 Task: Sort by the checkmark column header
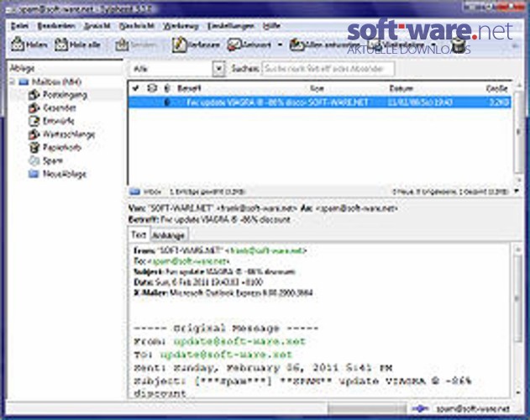(x=135, y=88)
